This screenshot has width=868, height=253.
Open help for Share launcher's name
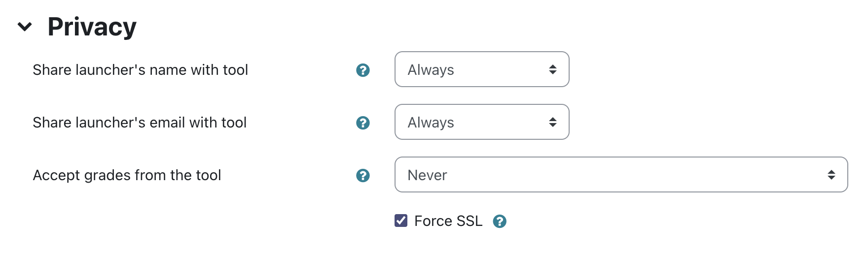pyautogui.click(x=363, y=70)
